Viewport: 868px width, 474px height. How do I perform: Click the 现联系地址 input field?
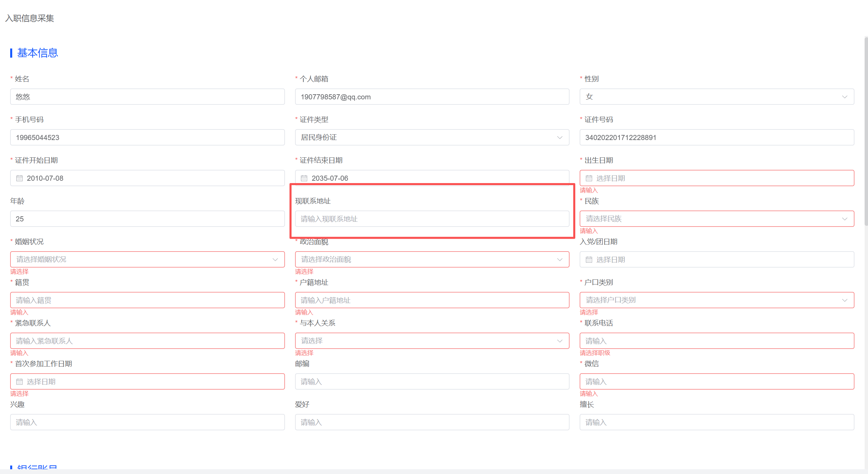click(432, 219)
